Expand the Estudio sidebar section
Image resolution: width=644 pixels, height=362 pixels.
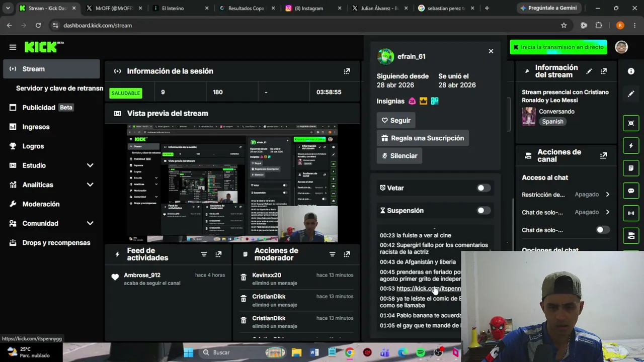(90, 165)
